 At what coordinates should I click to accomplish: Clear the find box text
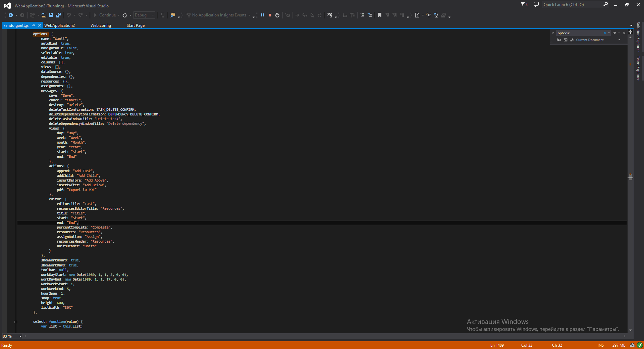click(x=605, y=33)
